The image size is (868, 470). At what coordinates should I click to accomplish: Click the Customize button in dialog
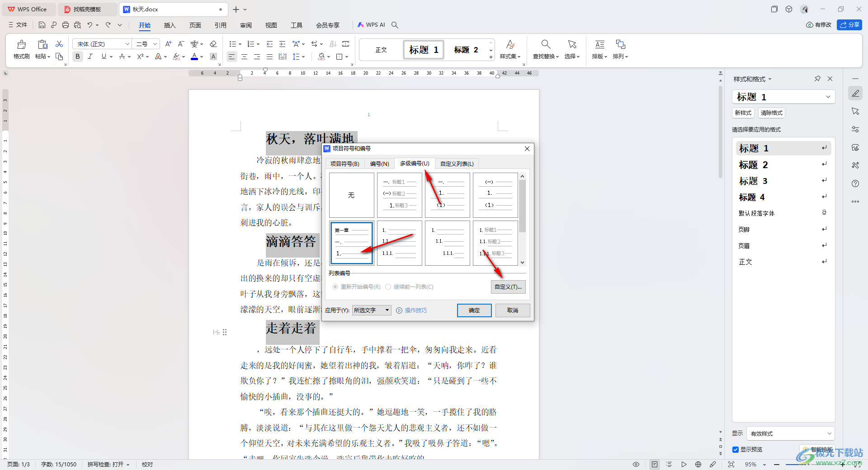pos(508,287)
